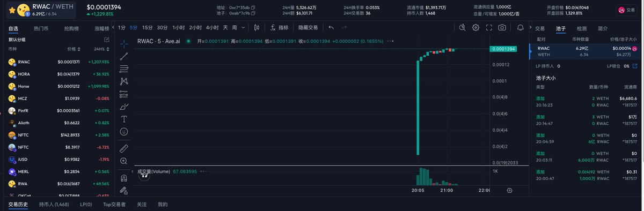Open candlestick chart style selector
The width and height of the screenshot is (644, 211).
257,27
